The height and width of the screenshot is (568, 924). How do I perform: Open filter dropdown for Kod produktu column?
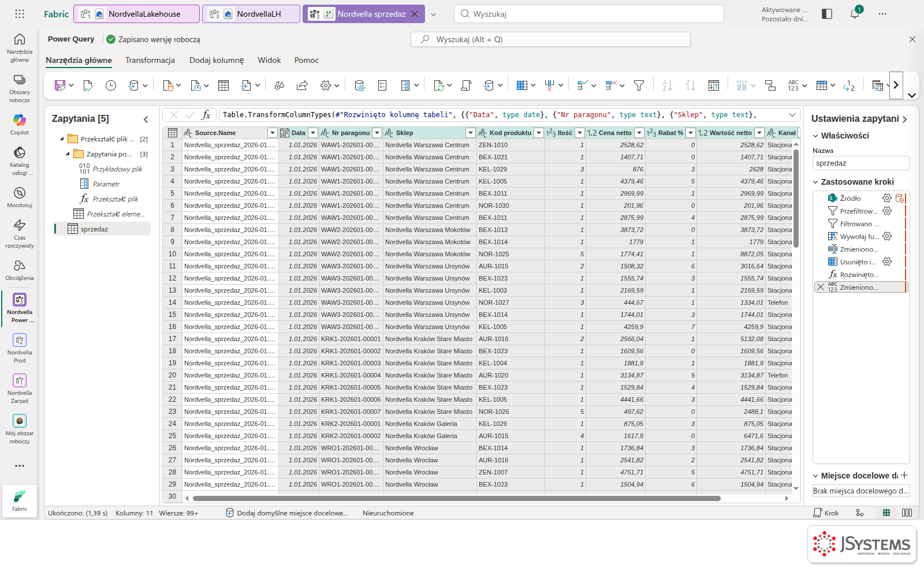click(539, 133)
